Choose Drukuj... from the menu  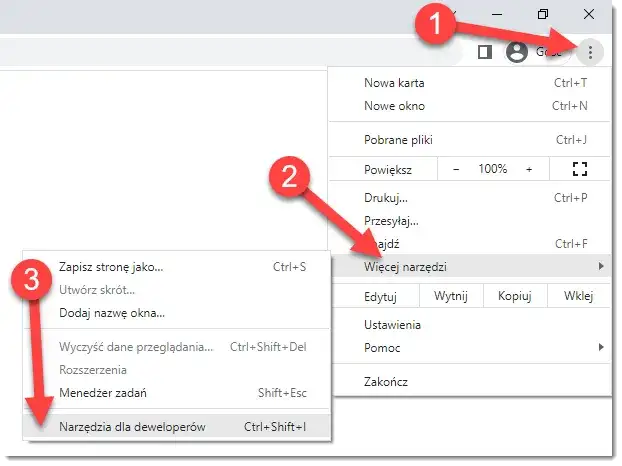pos(470,198)
